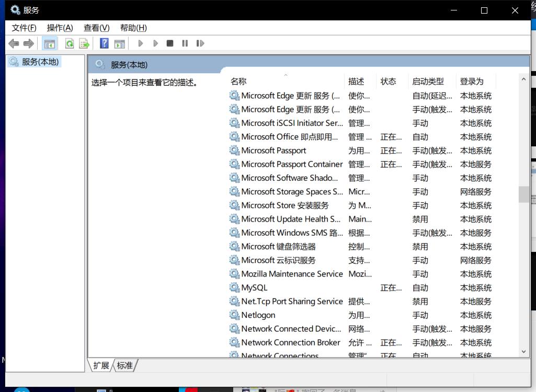Select Microsoft Software Shadow Copy service
Viewport: 536px width, 392px height.
point(361,178)
